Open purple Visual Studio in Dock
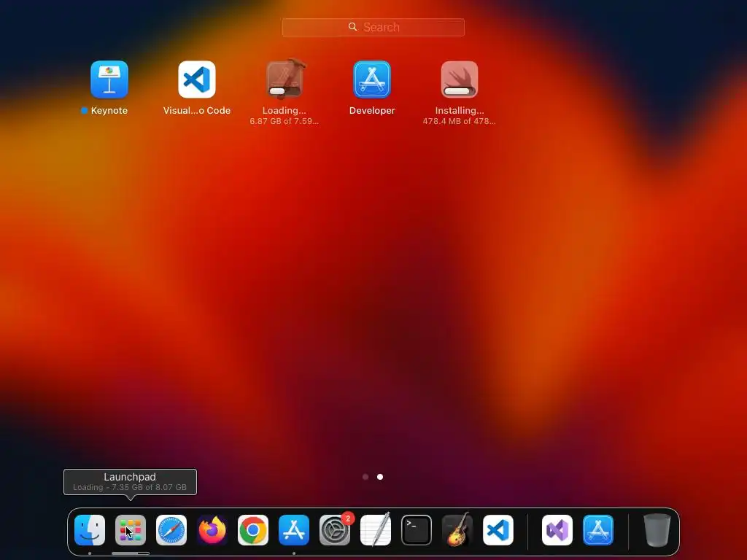The height and width of the screenshot is (560, 747). (x=557, y=530)
